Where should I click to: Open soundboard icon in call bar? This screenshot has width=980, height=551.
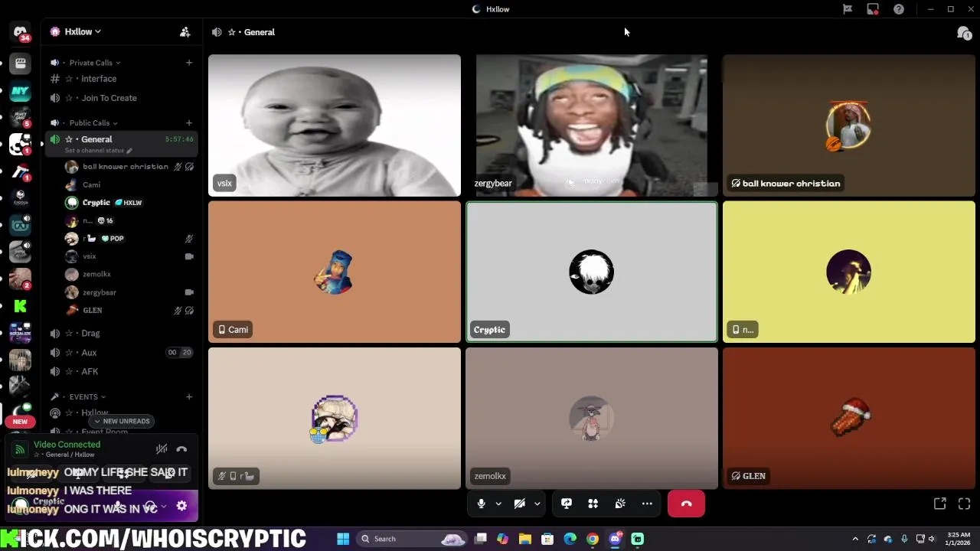620,504
